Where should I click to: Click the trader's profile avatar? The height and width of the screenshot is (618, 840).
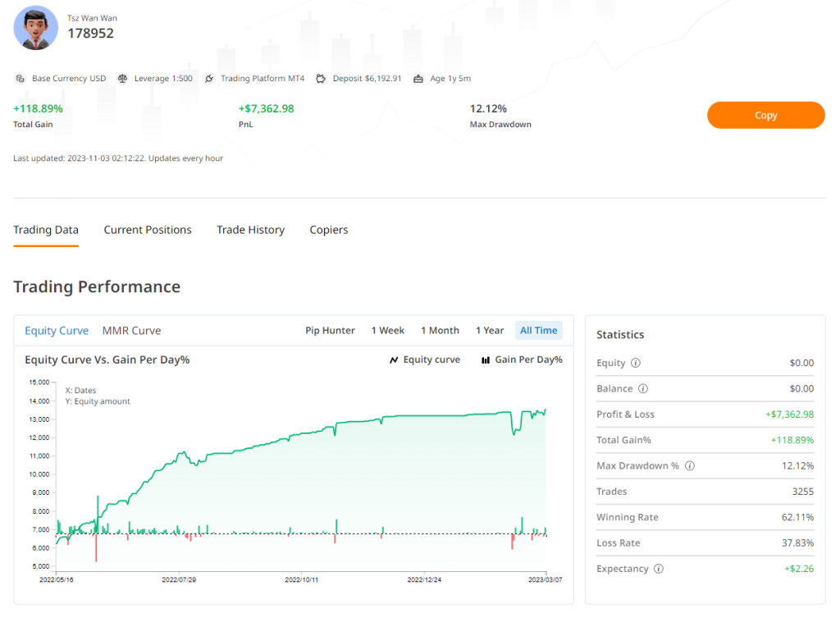(x=35, y=27)
